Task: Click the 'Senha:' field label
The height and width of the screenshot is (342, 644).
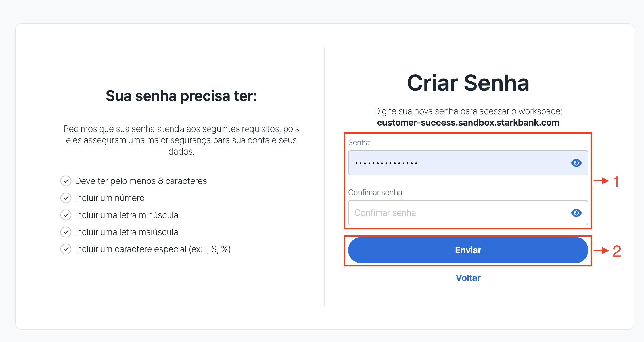Action: click(360, 142)
